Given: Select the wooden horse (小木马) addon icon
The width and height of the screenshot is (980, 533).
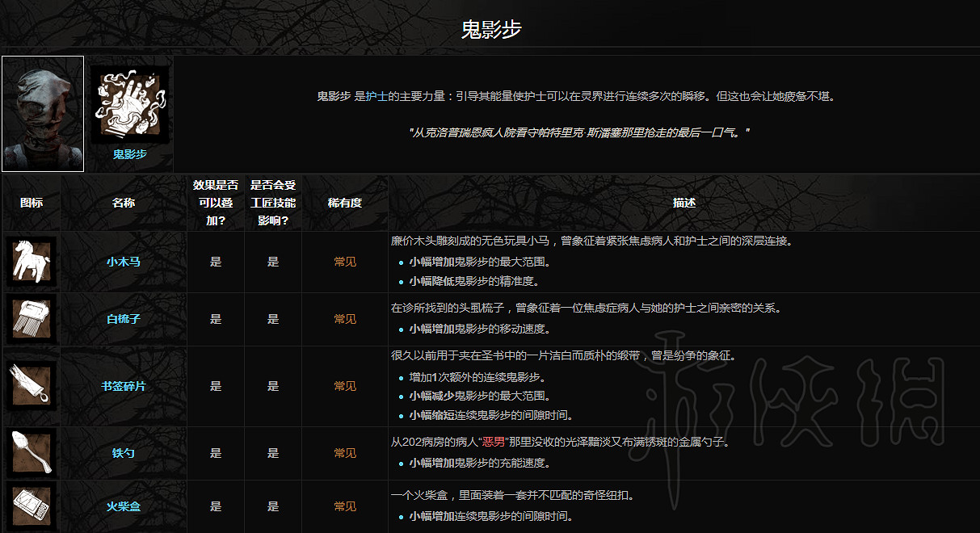Looking at the screenshot, I should (x=32, y=262).
